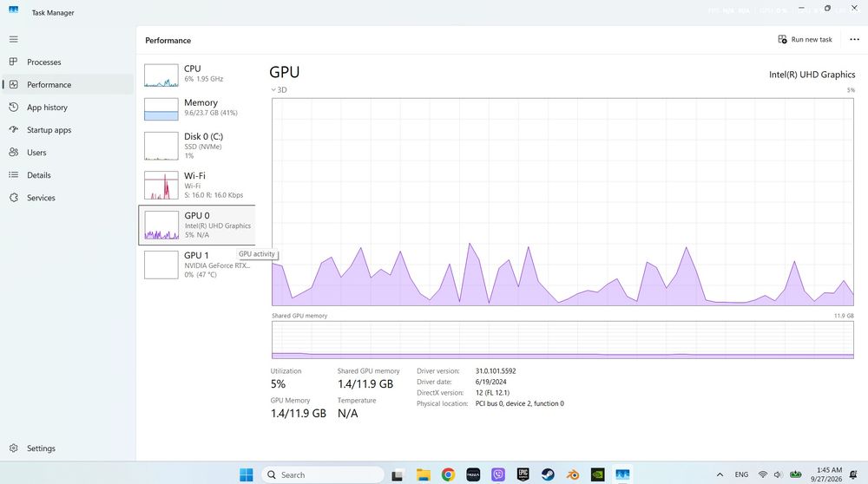Click battery status tray icon
Screen dimensions: 868x484
coord(795,474)
